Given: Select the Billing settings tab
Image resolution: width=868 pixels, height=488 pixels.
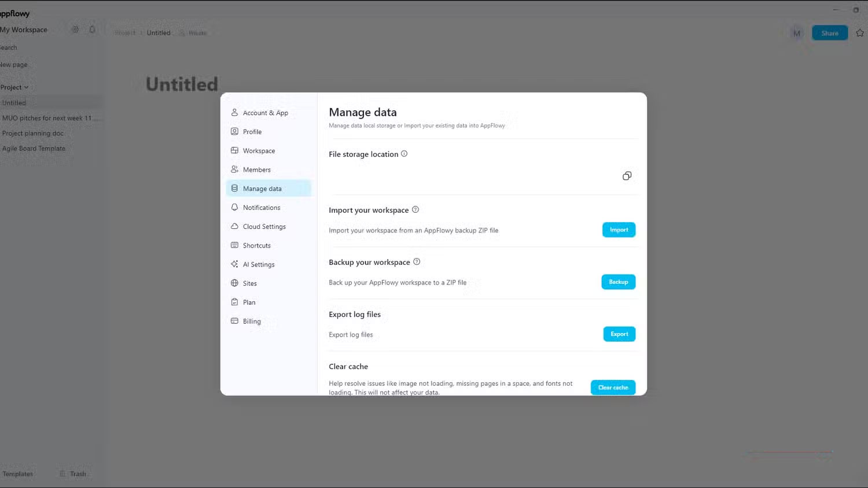Looking at the screenshot, I should [x=252, y=321].
